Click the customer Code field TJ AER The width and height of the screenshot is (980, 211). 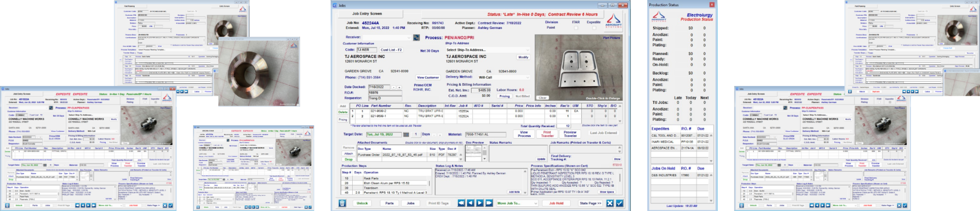pos(367,50)
